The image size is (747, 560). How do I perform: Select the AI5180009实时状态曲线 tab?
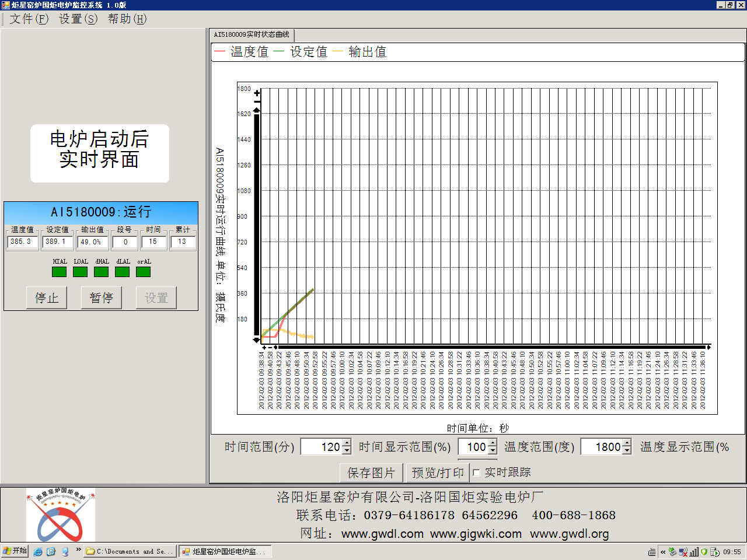252,34
